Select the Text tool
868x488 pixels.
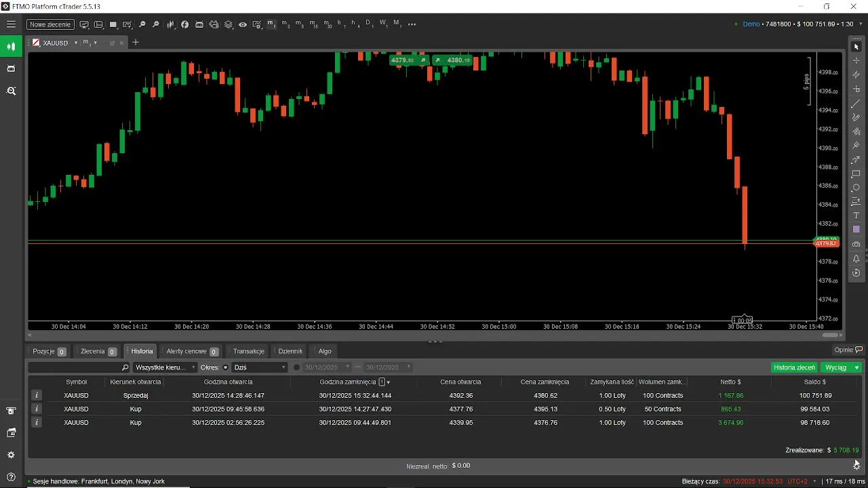856,215
